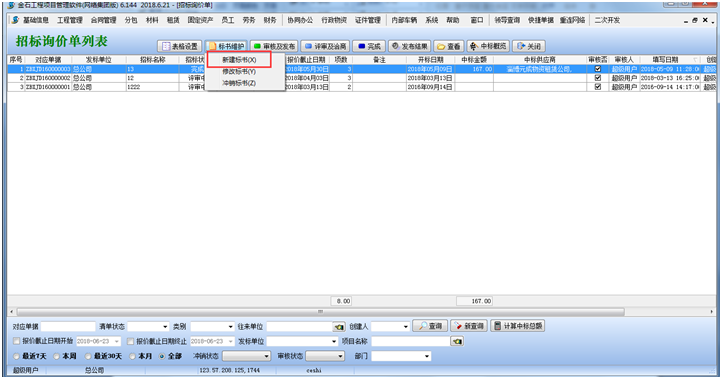Click the 中标供应商 cell of row ZBXJD160000003

click(x=540, y=69)
